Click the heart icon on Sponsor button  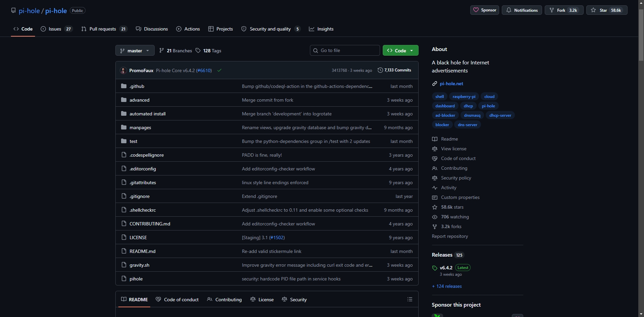coord(476,10)
